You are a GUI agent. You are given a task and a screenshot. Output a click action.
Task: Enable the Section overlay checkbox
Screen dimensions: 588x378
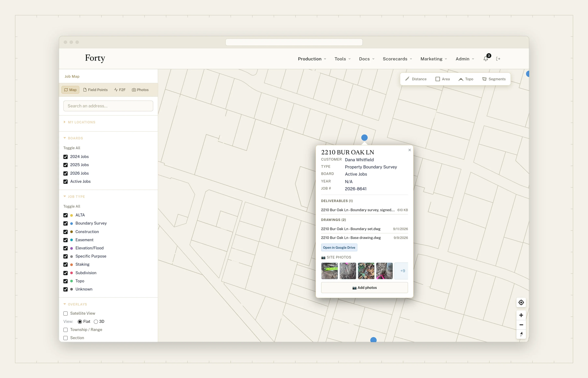pyautogui.click(x=66, y=338)
